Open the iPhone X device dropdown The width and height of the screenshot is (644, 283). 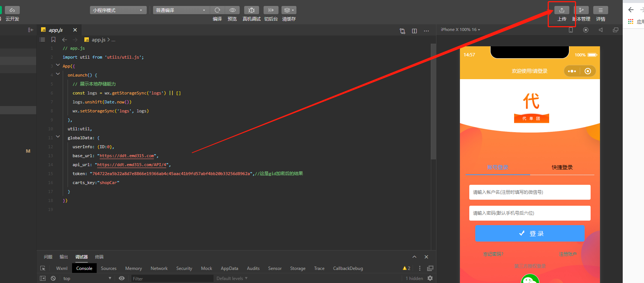point(460,29)
